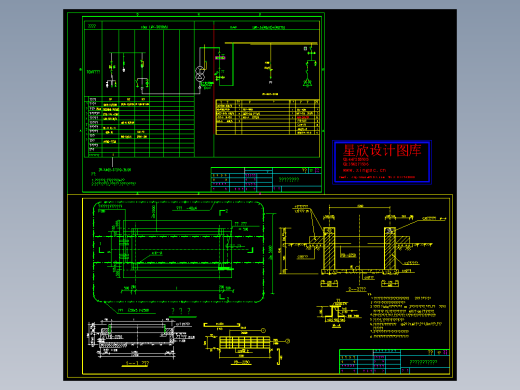Screen dimensions: 520x390
Task: Select the transformer symbol in the single-line diagram
Action: (x=200, y=73)
